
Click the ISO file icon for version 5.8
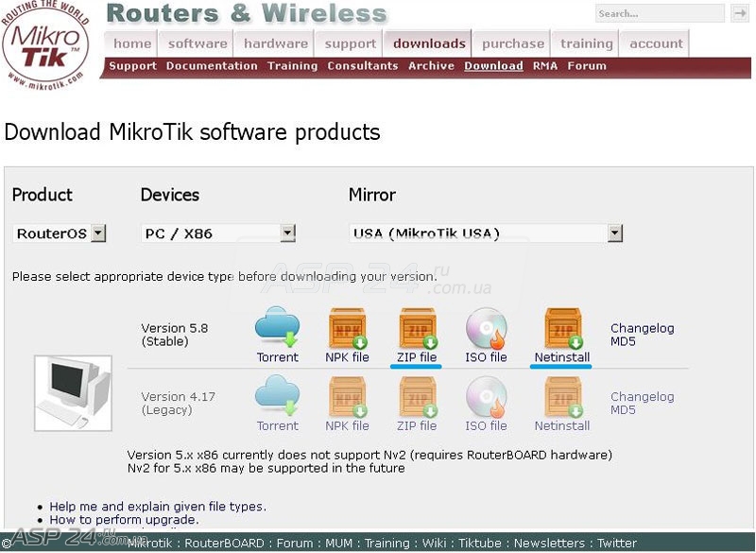(485, 328)
